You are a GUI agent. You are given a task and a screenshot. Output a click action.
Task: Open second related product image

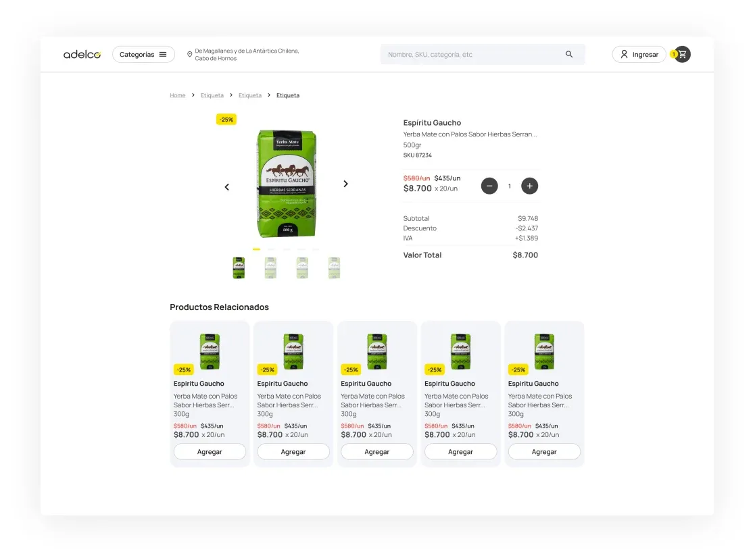(293, 351)
